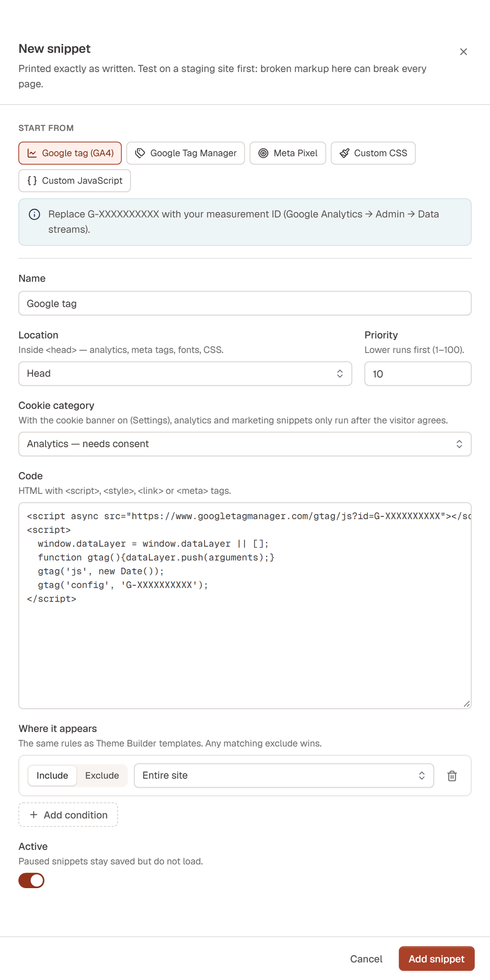Click the Name field containing Google tag

coord(245,303)
